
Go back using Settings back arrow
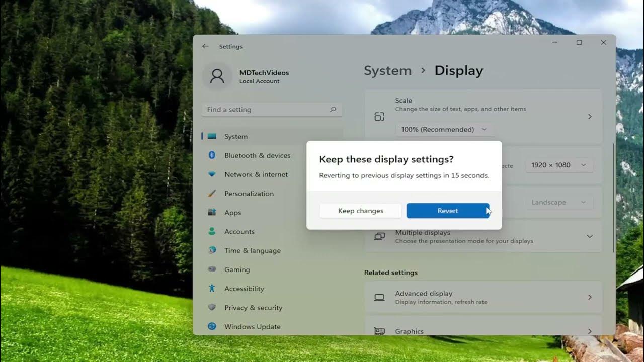(205, 46)
